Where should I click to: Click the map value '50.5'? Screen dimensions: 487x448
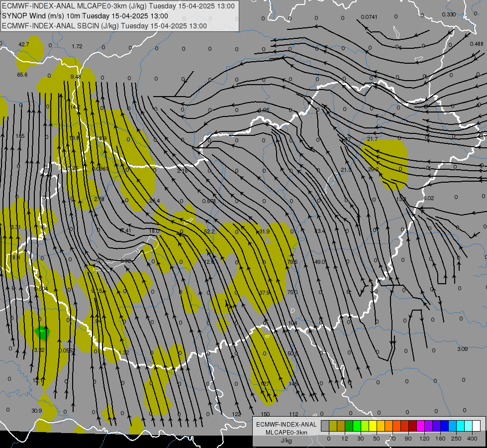pyautogui.click(x=292, y=353)
